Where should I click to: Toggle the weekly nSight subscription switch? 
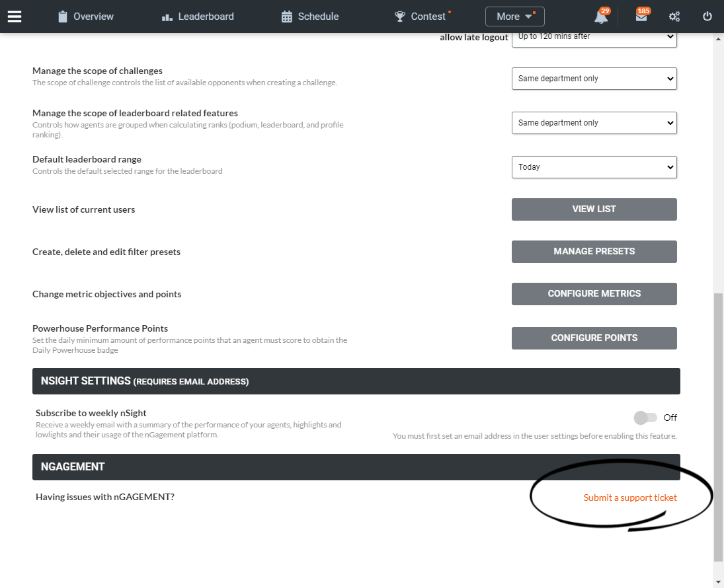pos(645,418)
